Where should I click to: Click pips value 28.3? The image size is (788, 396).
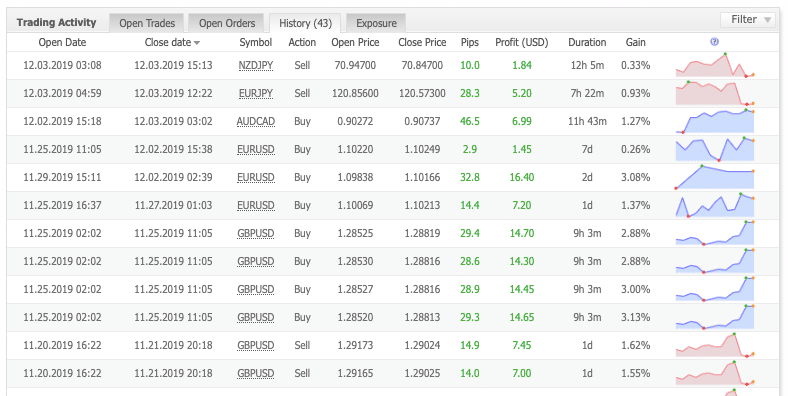pyautogui.click(x=470, y=93)
